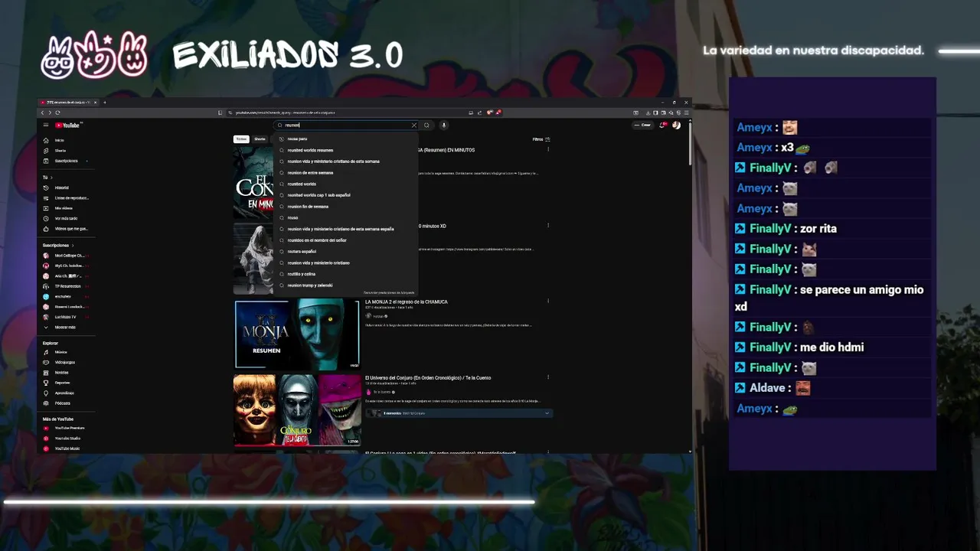Click the YouTube logo
The height and width of the screenshot is (551, 980).
[68, 125]
